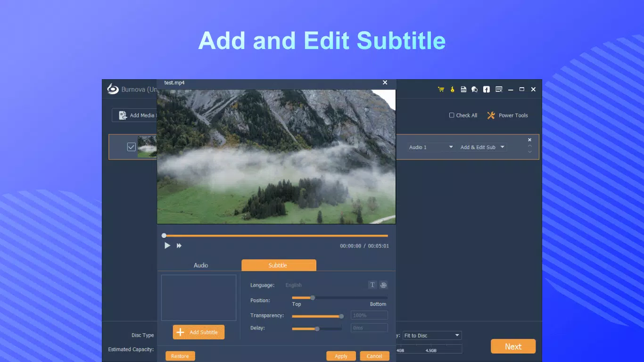Open the menu list icon beside Facebook
This screenshot has height=362, width=644.
coord(499,89)
